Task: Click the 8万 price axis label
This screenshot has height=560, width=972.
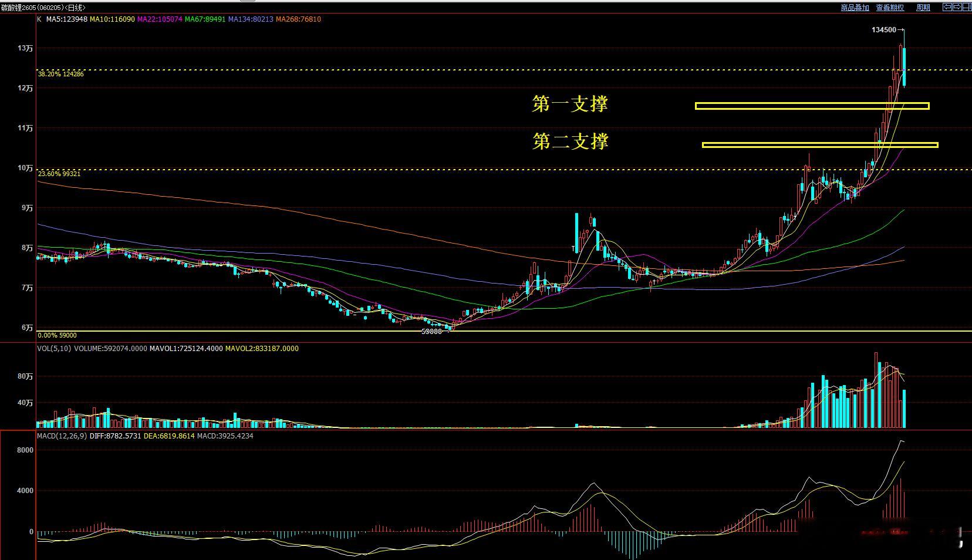Action: 27,248
